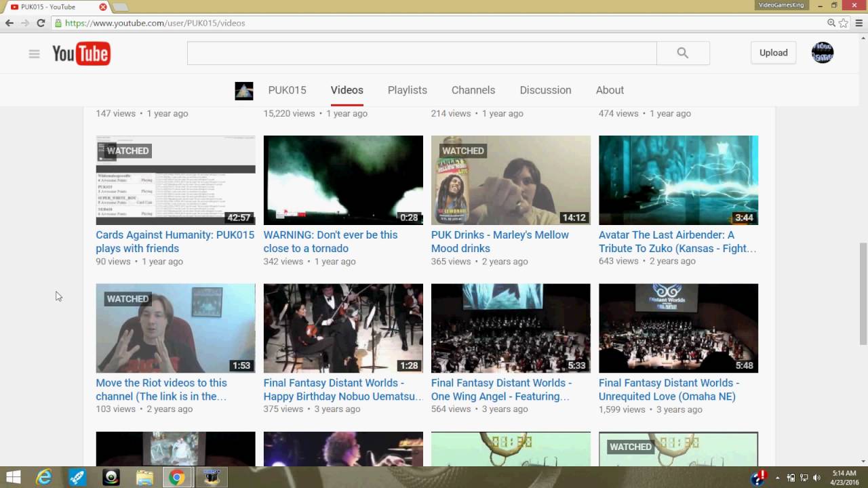Screen dimensions: 868x488
Task: Click the PUK015 channel avatar icon
Action: (x=244, y=91)
